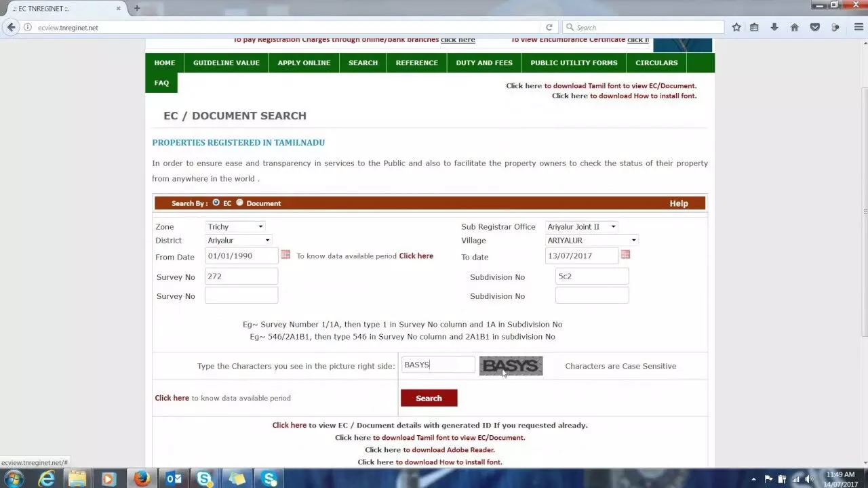Open the APPLY ONLINE menu
This screenshot has height=488, width=868.
(304, 63)
